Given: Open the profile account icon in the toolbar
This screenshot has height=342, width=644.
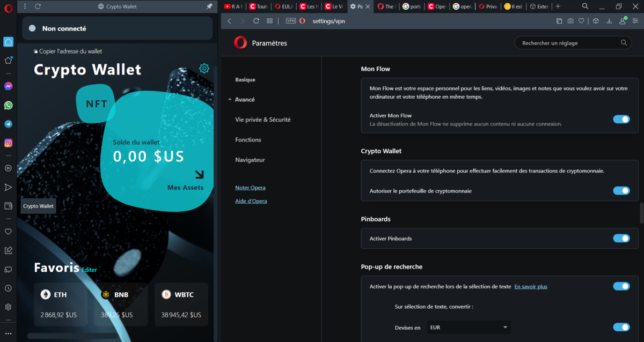Looking at the screenshot, I should pos(623,21).
